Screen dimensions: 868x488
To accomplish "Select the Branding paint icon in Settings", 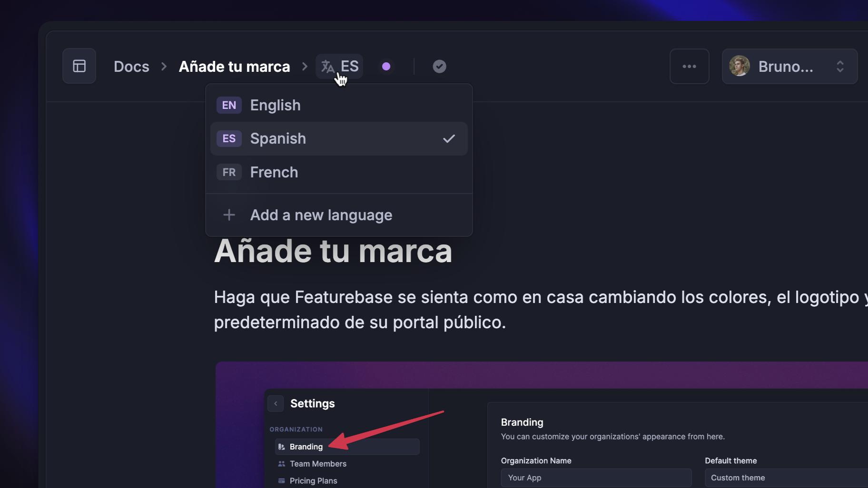I will click(281, 447).
